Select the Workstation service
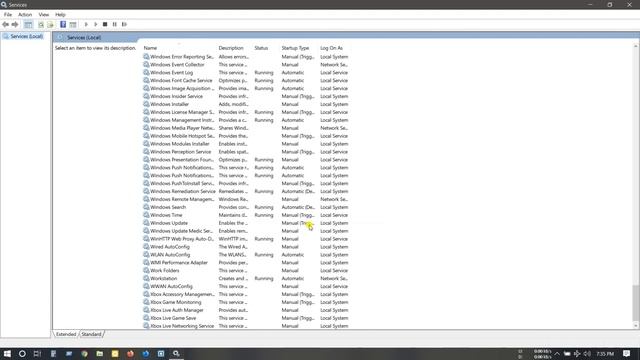640x360 pixels. [x=246, y=279]
